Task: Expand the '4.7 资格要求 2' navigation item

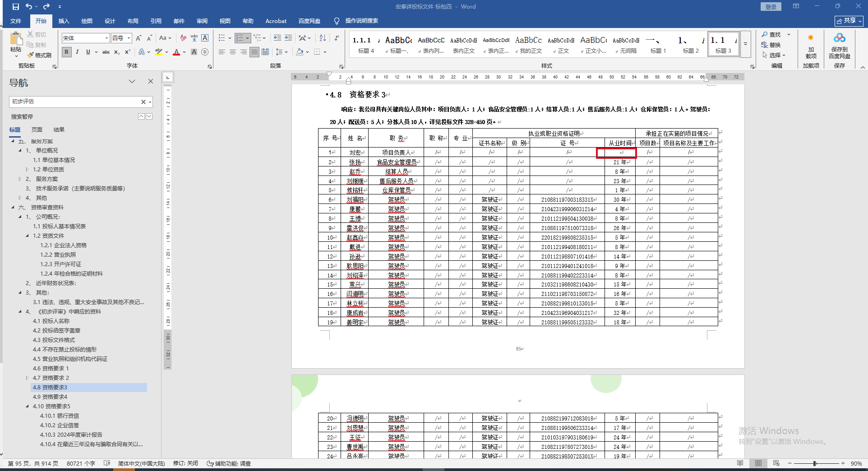Action: click(27, 378)
